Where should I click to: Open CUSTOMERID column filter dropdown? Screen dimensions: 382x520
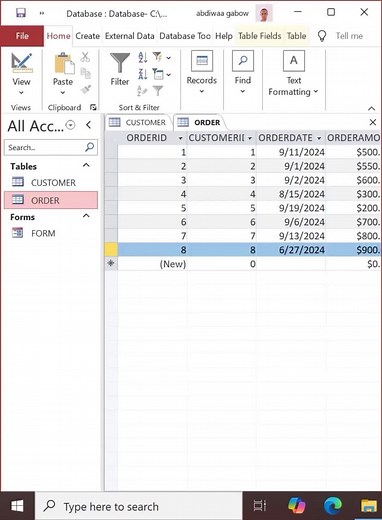[x=250, y=138]
